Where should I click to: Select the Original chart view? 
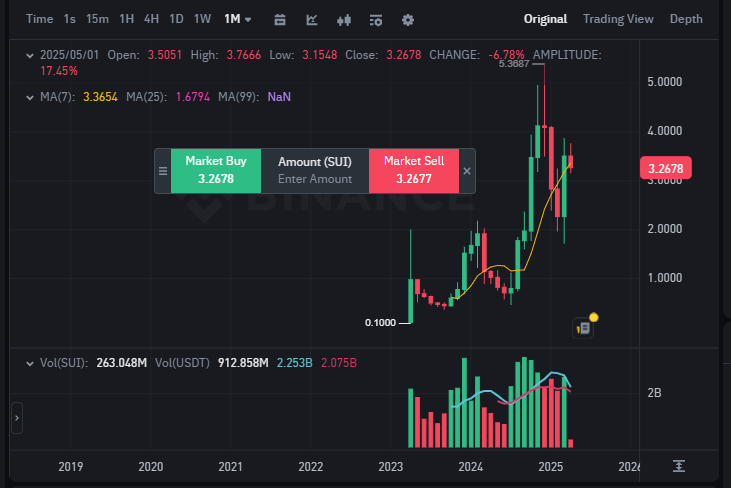point(545,19)
